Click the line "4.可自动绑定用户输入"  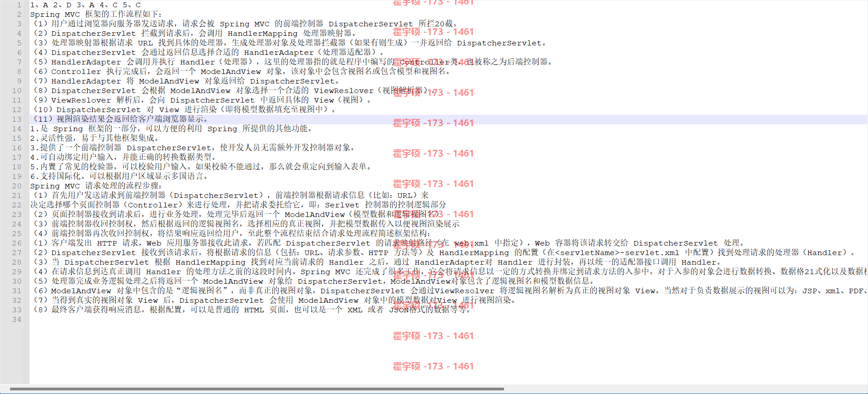click(x=123, y=158)
